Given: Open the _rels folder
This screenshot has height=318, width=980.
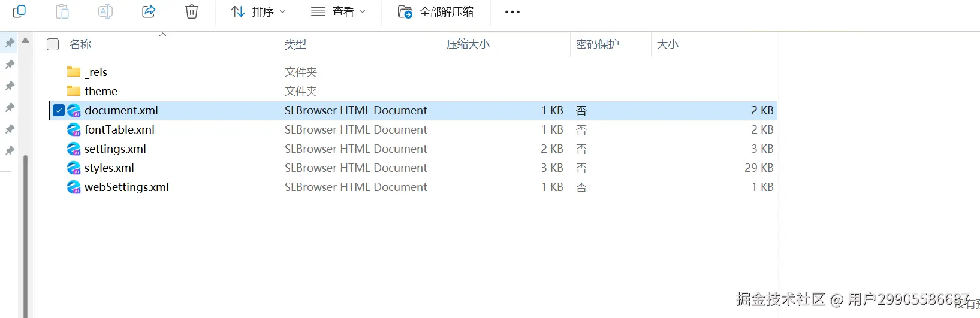Looking at the screenshot, I should 96,72.
